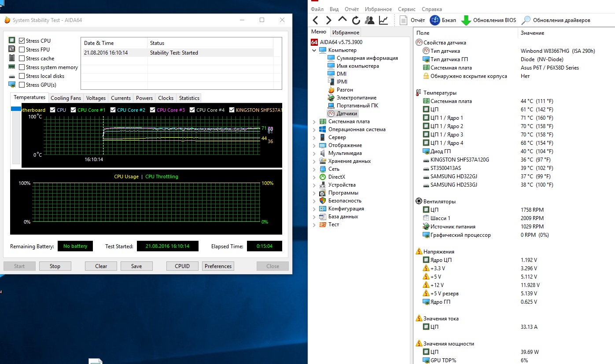Click the back arrow in AIDA64 toolbar
Viewport: 615px width, 364px height.
coord(315,20)
